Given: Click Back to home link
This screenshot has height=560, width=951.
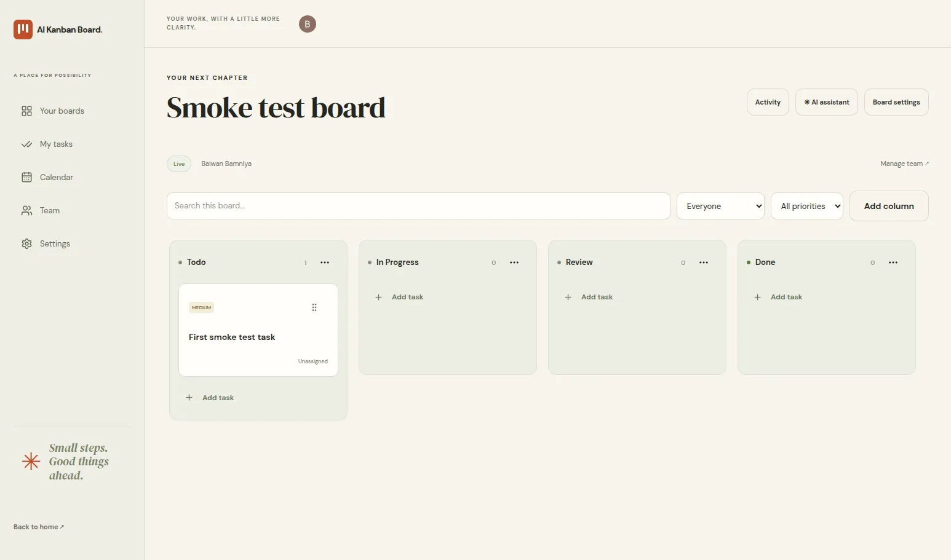Looking at the screenshot, I should 39,527.
